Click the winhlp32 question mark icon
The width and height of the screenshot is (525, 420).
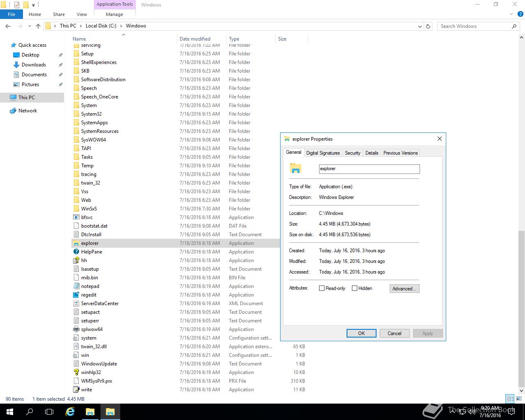(x=76, y=372)
